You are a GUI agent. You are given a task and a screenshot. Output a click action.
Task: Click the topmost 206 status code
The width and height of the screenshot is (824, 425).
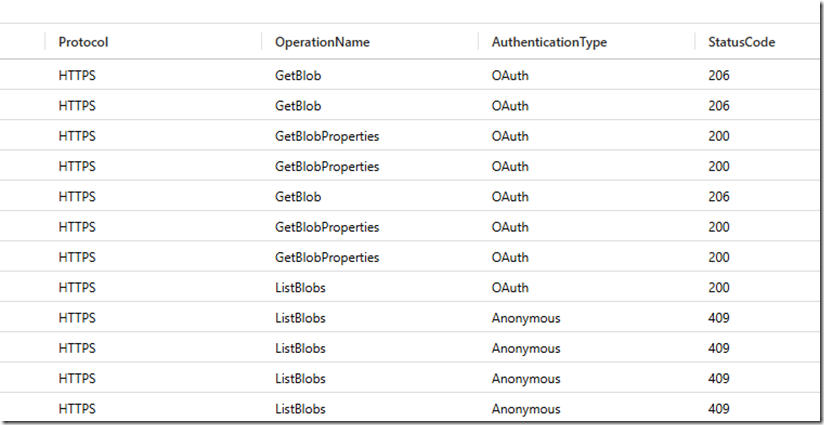718,75
